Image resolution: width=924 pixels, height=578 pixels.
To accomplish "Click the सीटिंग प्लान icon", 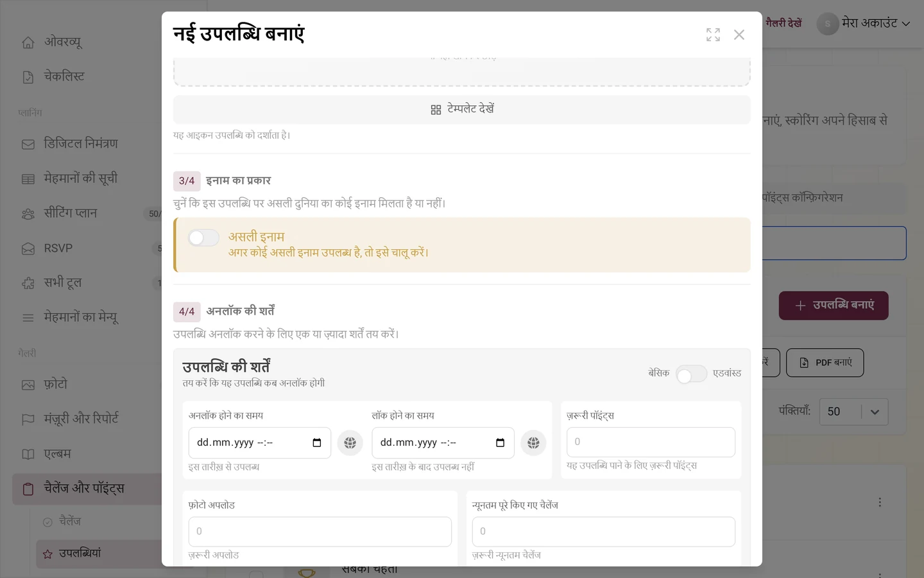I will tap(28, 214).
